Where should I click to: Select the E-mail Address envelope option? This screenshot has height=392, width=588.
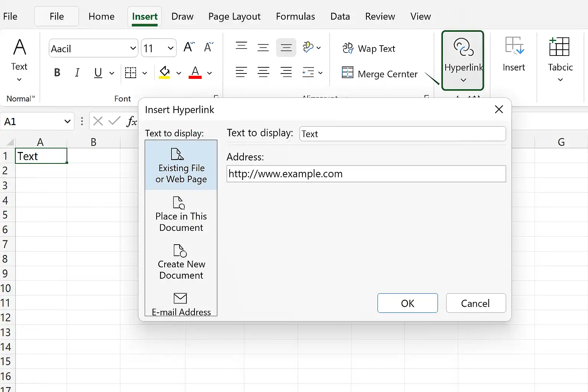coord(181,304)
